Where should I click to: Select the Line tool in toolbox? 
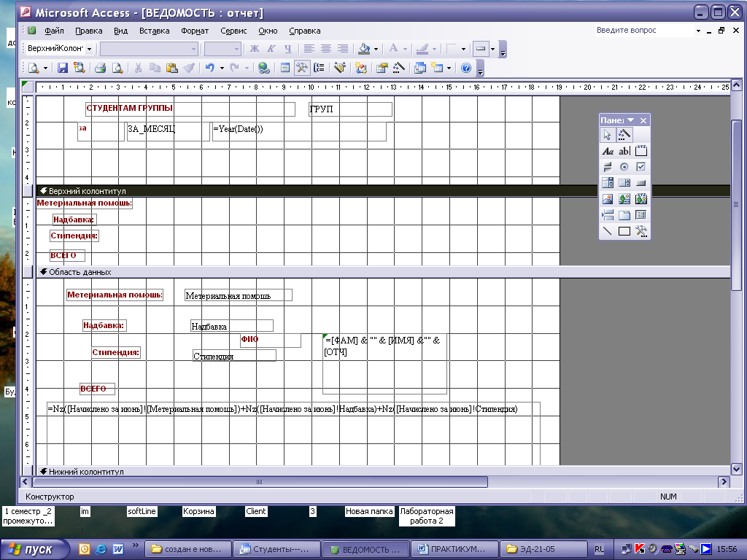608,231
